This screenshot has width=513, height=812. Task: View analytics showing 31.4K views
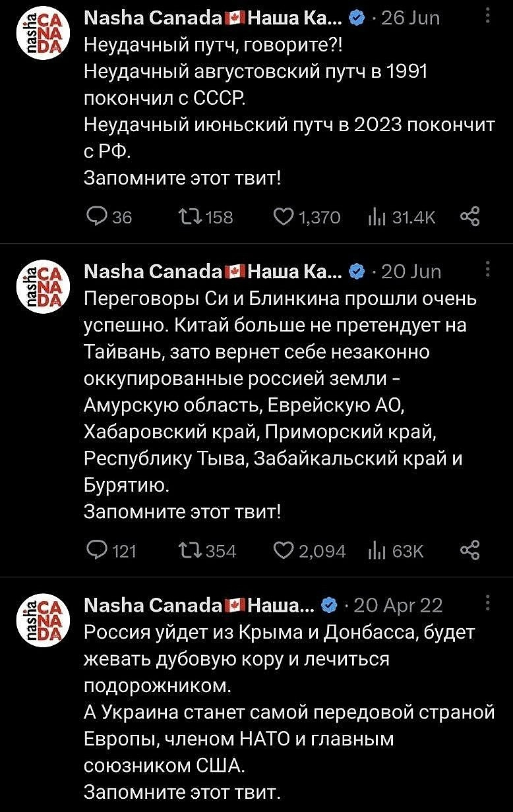coord(377,217)
